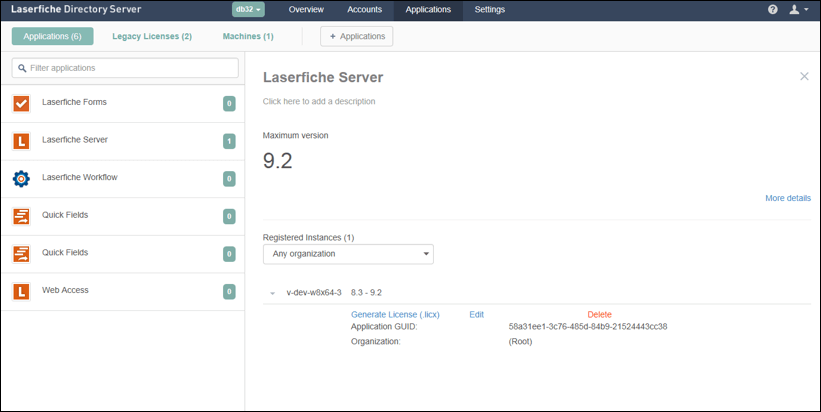The height and width of the screenshot is (412, 821).
Task: Go to the Accounts menu
Action: [364, 9]
